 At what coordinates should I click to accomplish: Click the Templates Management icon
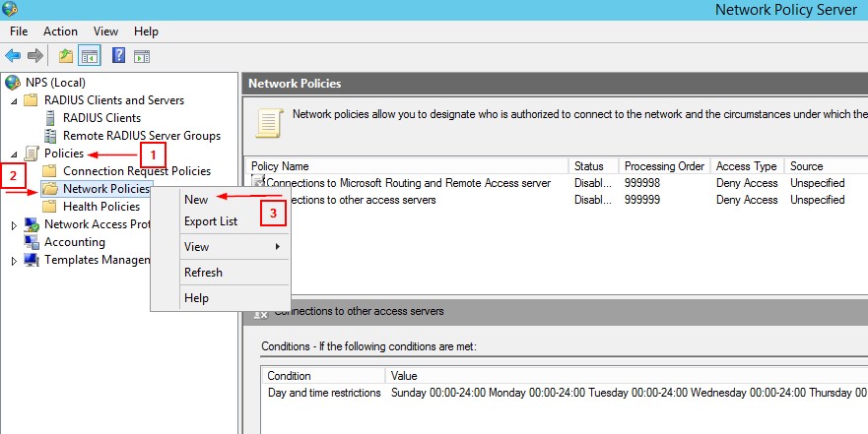[x=32, y=259]
